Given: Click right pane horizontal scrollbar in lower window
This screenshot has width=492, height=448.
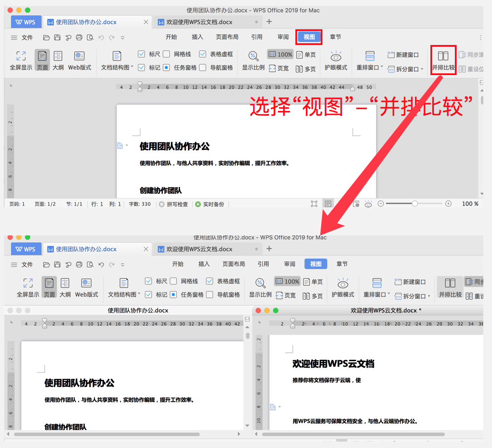Looking at the screenshot, I should [353, 434].
